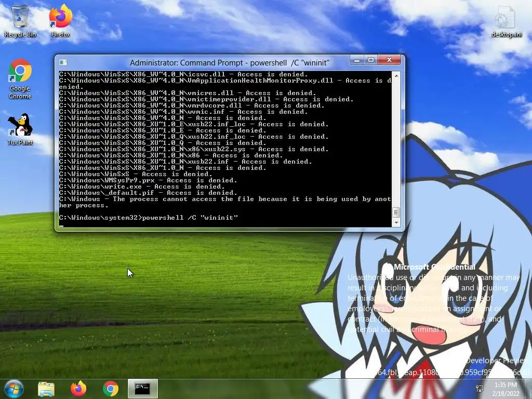Viewport: 532px width, 399px height.
Task: Open the Recycle Bin desktop icon
Action: click(20, 21)
